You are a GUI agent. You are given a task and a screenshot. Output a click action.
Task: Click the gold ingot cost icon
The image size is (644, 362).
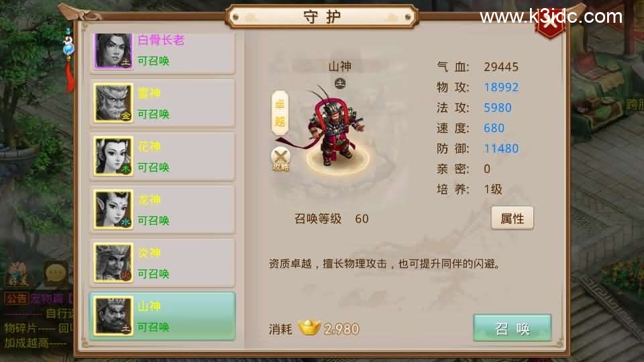(x=309, y=328)
